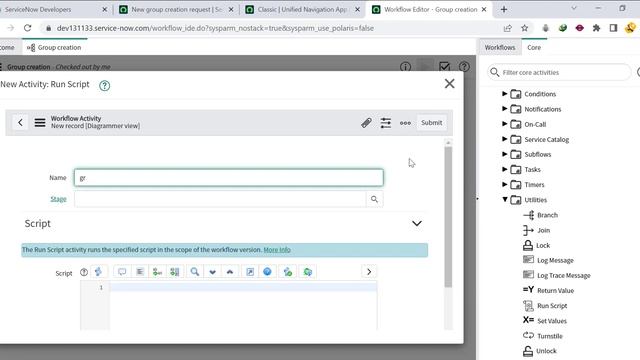Open the Run Script activity help icon
The height and width of the screenshot is (360, 640).
[104, 85]
